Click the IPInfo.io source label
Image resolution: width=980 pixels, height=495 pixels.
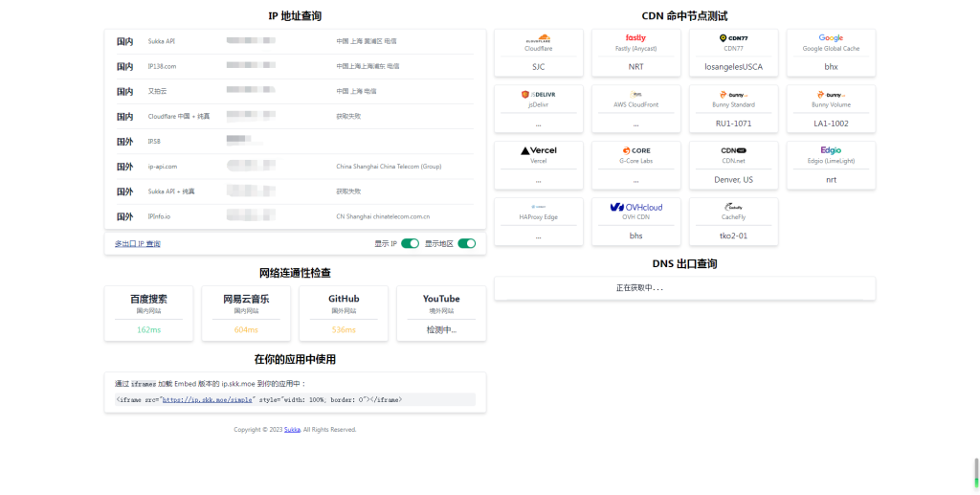(x=160, y=216)
